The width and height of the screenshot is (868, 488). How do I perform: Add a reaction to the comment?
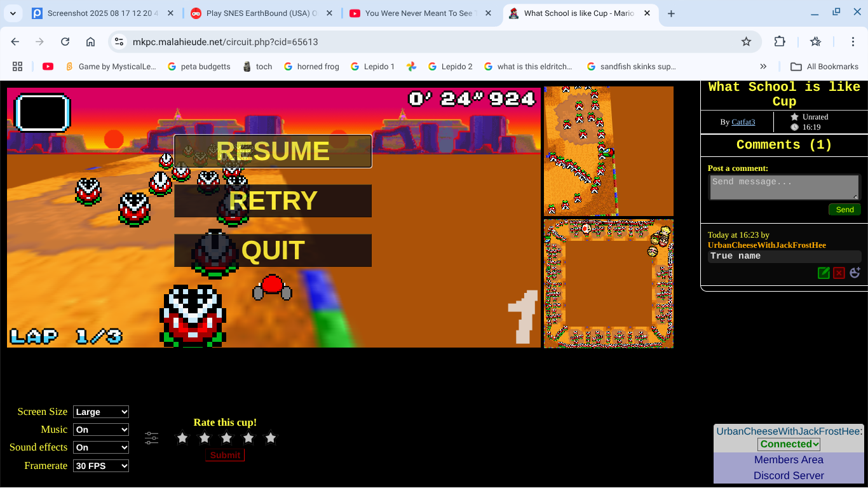tap(855, 272)
